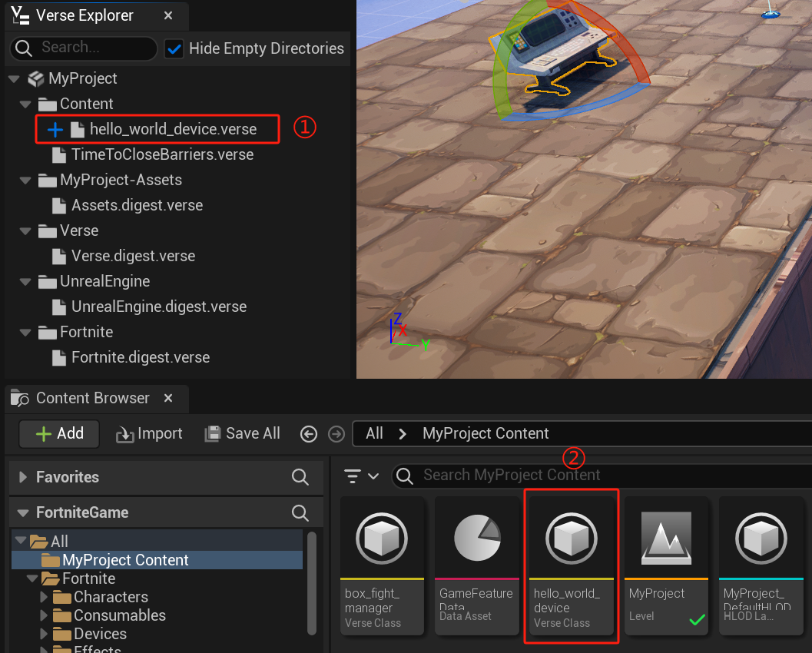This screenshot has width=812, height=653.
Task: Uncheck the Hide Empty Directories checkbox
Action: [175, 48]
